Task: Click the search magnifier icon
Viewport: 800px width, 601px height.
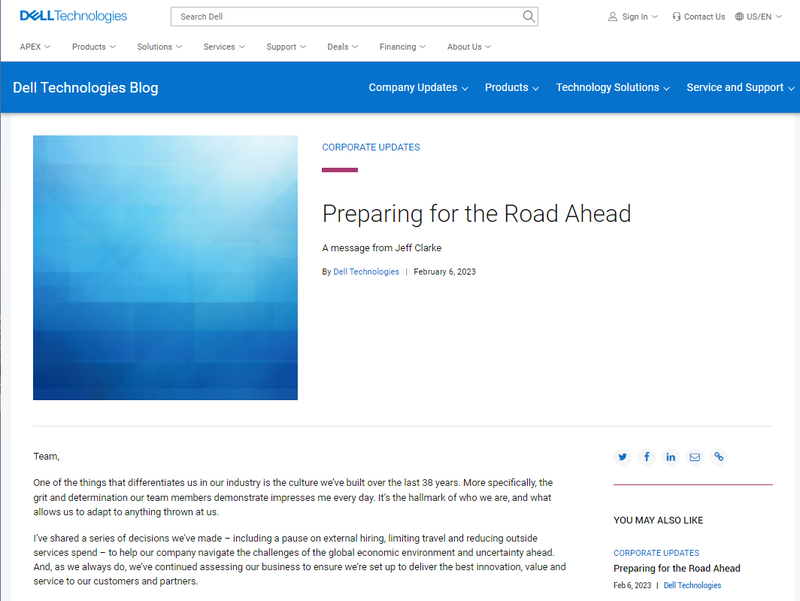Action: 529,16
